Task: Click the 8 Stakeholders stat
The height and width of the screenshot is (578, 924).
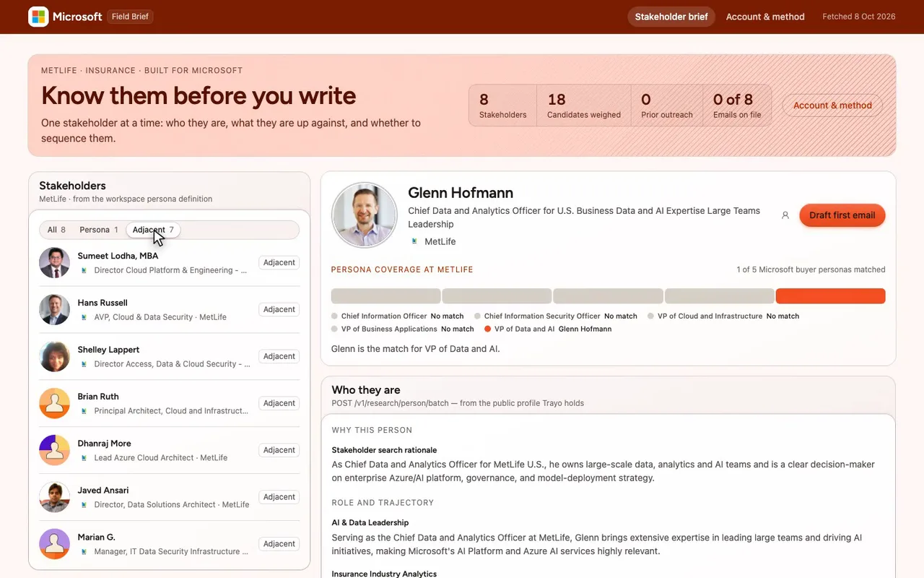Action: click(x=503, y=105)
